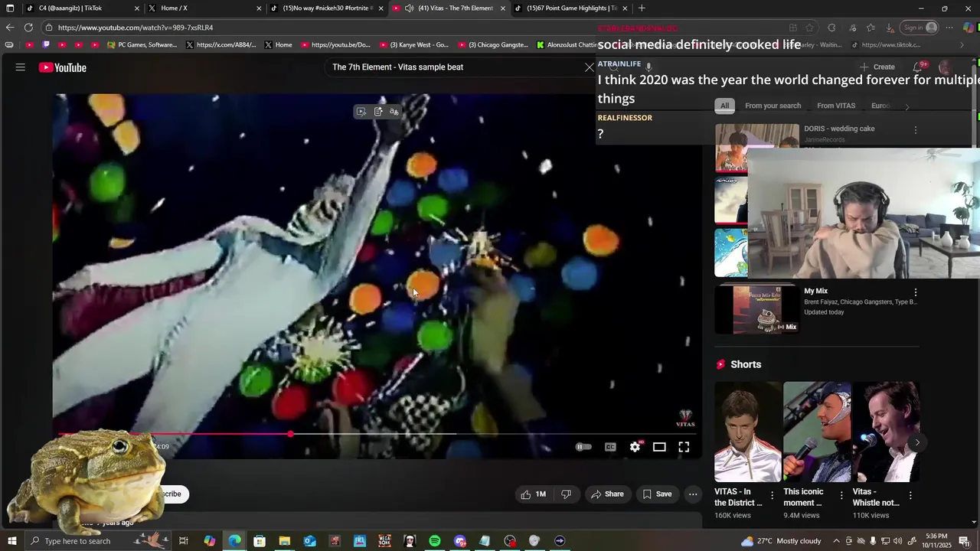The image size is (980, 551).
Task: Show next Shorts with the arrow
Action: (917, 442)
